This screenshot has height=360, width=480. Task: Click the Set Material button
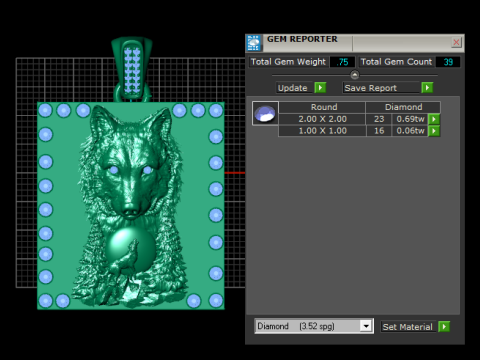coord(408,327)
